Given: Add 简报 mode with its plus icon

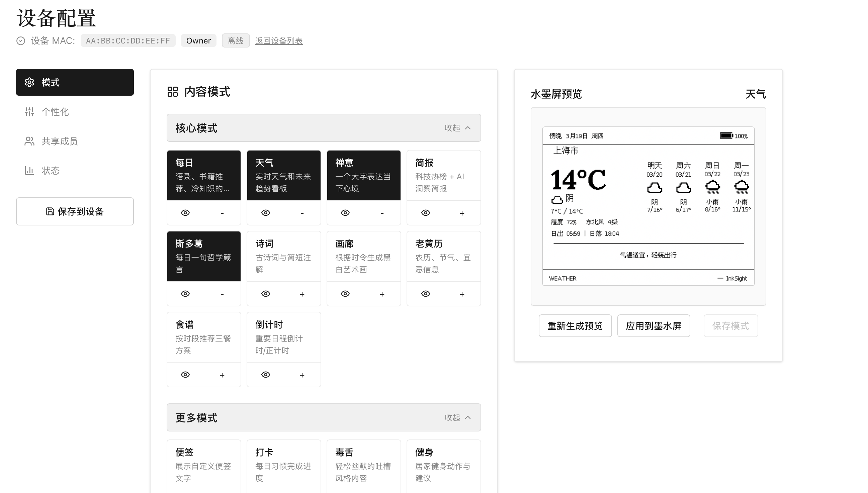Looking at the screenshot, I should coord(462,213).
